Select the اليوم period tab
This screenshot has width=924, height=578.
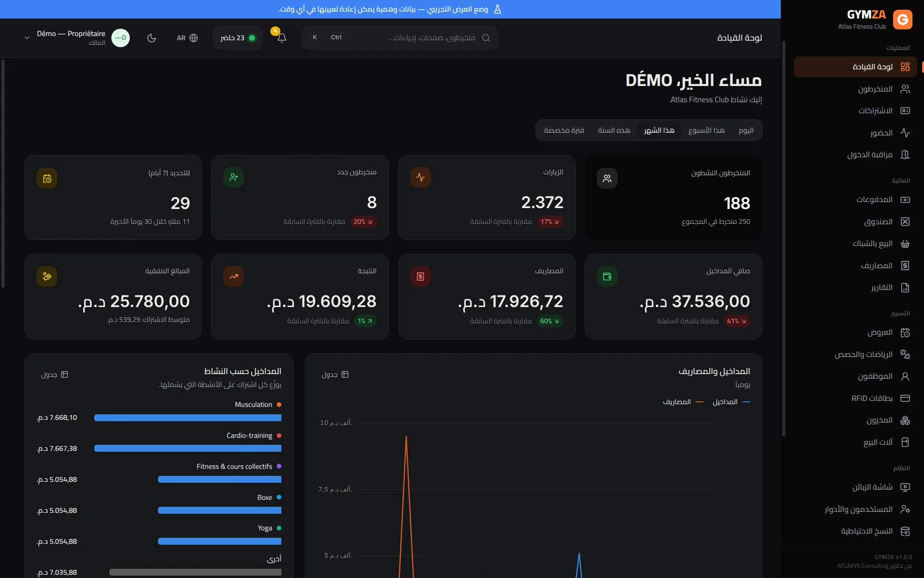[x=746, y=130]
